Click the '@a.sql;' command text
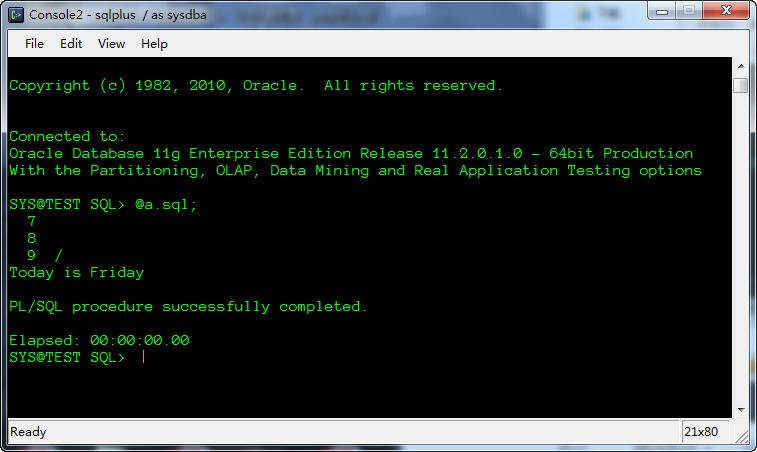 point(166,205)
